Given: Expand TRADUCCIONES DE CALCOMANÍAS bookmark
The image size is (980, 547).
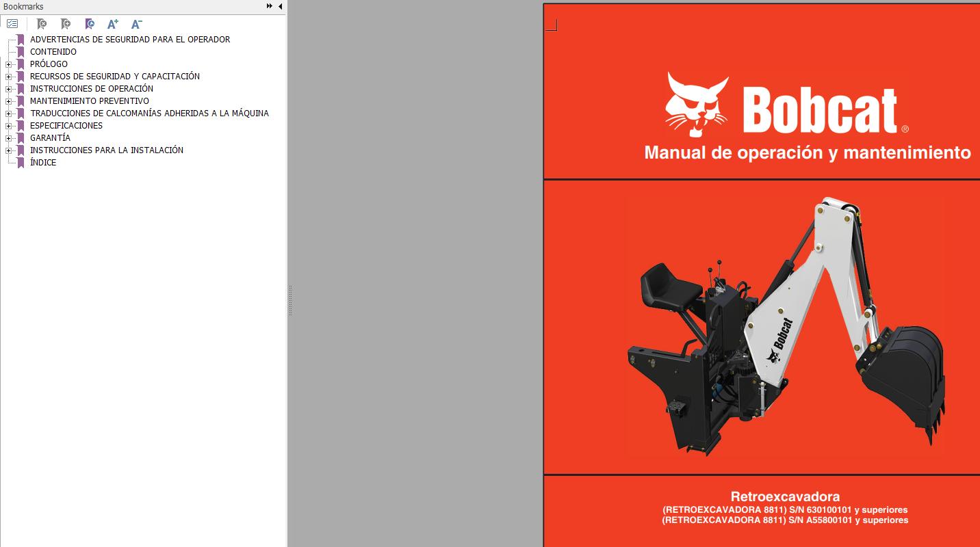Looking at the screenshot, I should (x=8, y=114).
